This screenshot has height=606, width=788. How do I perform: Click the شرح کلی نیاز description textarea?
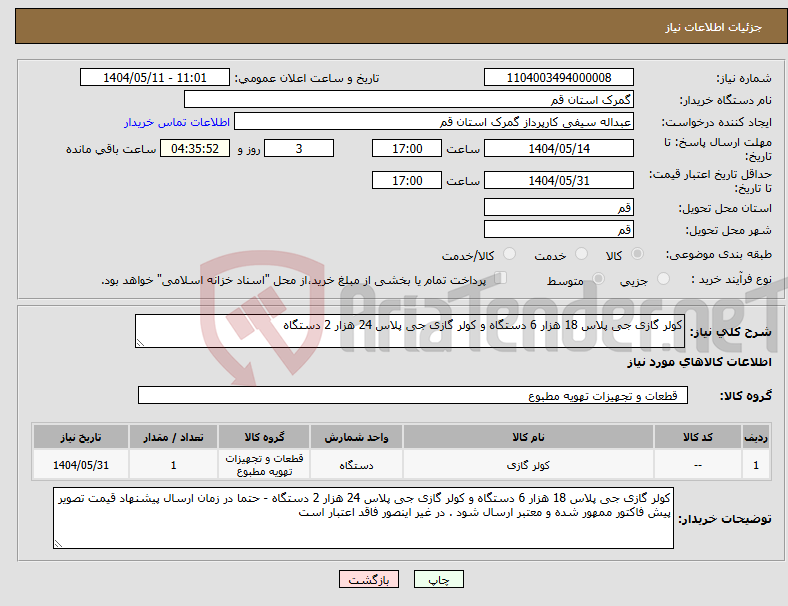[410, 331]
